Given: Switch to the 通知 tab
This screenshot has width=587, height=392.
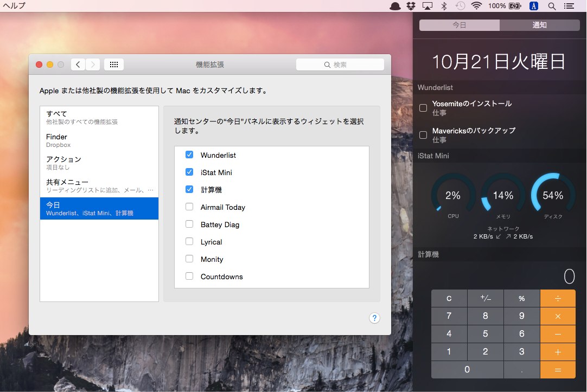Looking at the screenshot, I should point(539,25).
